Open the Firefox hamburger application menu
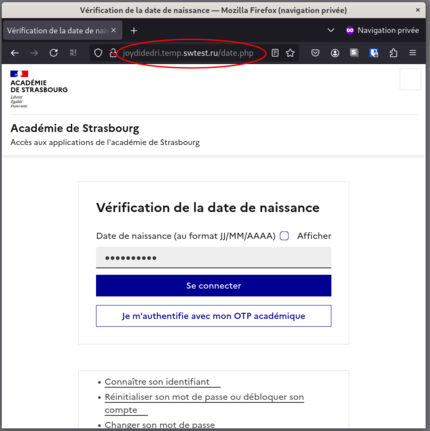Image resolution: width=430 pixels, height=431 pixels. tap(413, 53)
